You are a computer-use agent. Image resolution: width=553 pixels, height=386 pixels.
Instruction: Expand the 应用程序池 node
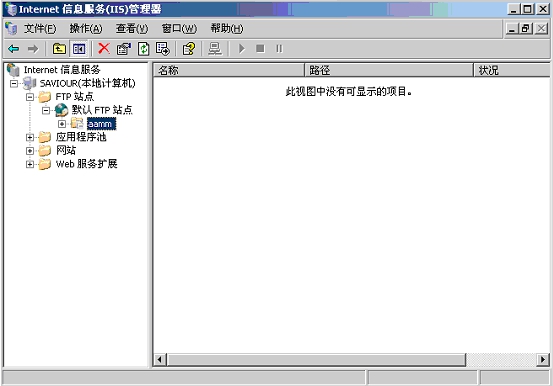pyautogui.click(x=30, y=137)
